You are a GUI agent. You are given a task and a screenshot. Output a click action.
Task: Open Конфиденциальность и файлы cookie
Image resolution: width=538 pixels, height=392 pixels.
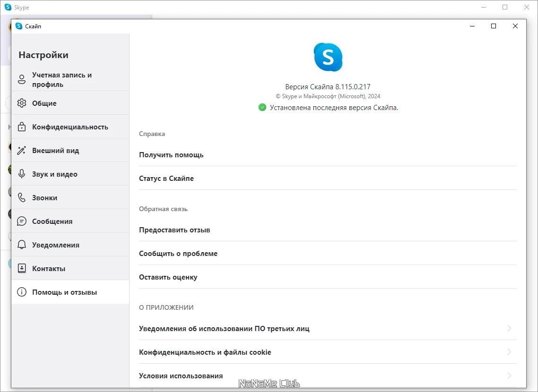[328, 352]
